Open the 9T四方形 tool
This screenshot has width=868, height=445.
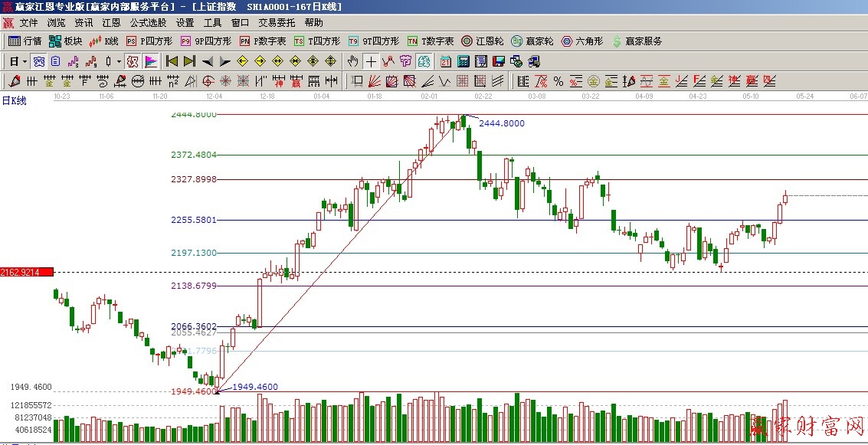pyautogui.click(x=373, y=41)
